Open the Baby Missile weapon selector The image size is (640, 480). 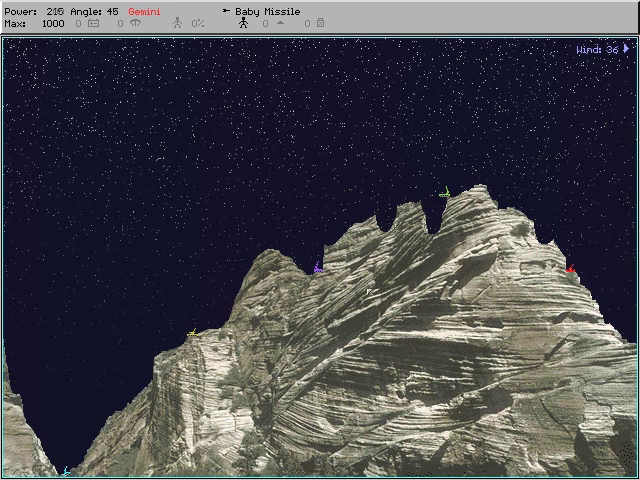[x=267, y=12]
